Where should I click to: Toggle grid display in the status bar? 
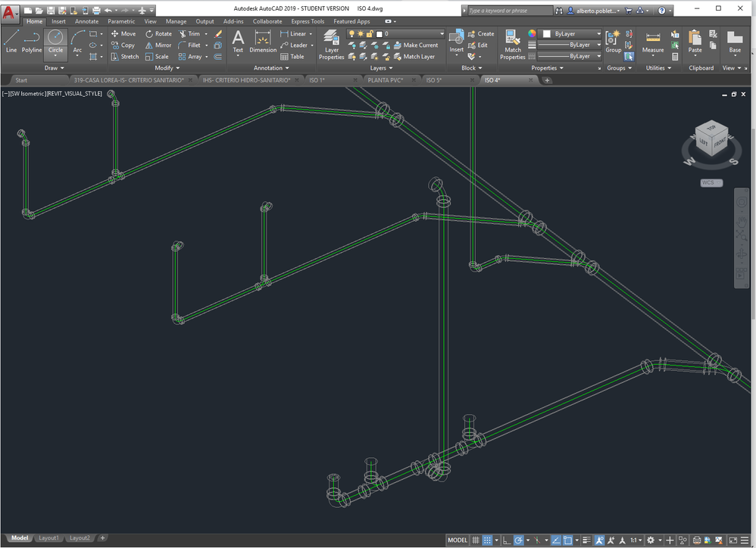point(475,540)
